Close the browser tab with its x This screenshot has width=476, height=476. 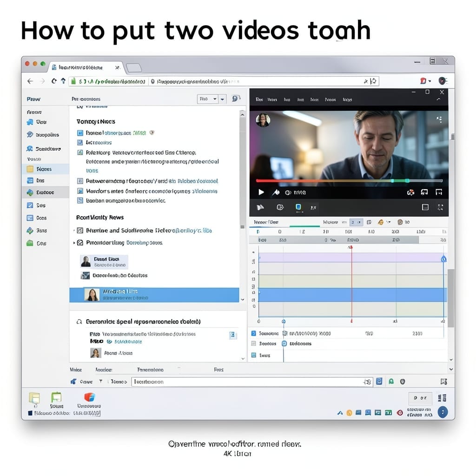pyautogui.click(x=118, y=67)
